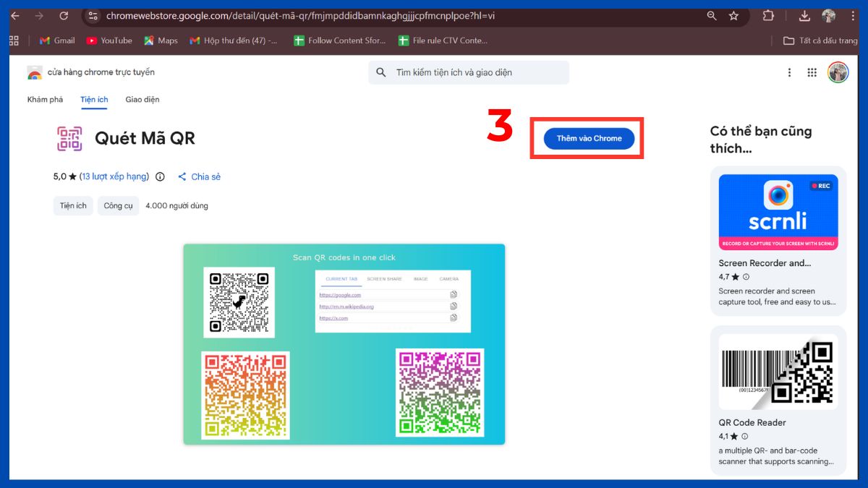Open the downloads icon in the toolbar
Viewport: 868px width, 488px height.
tap(805, 15)
